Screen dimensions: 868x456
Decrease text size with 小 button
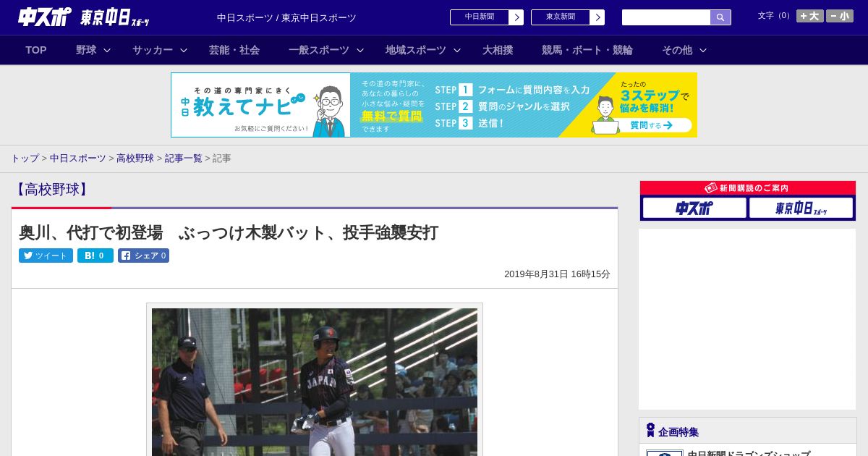click(839, 16)
